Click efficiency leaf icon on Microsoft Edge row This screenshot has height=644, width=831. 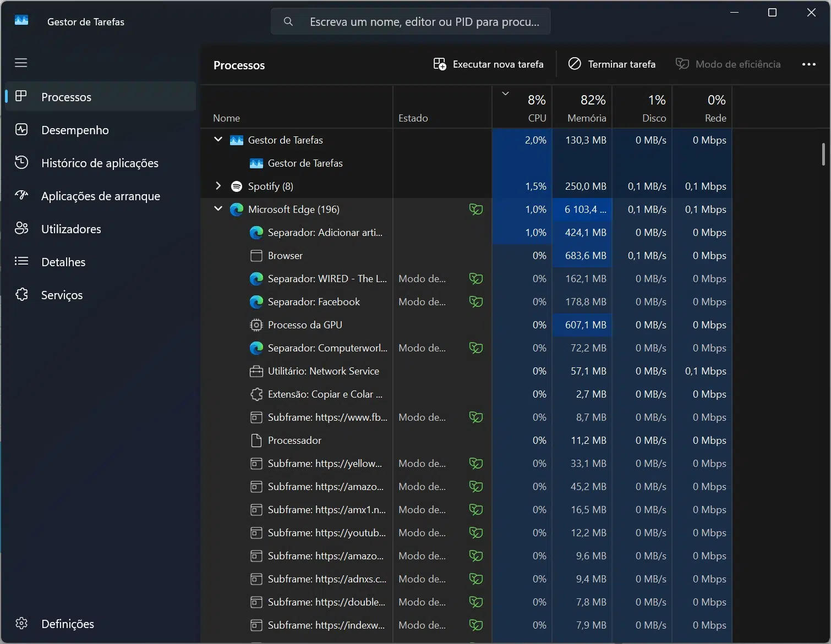click(x=475, y=210)
